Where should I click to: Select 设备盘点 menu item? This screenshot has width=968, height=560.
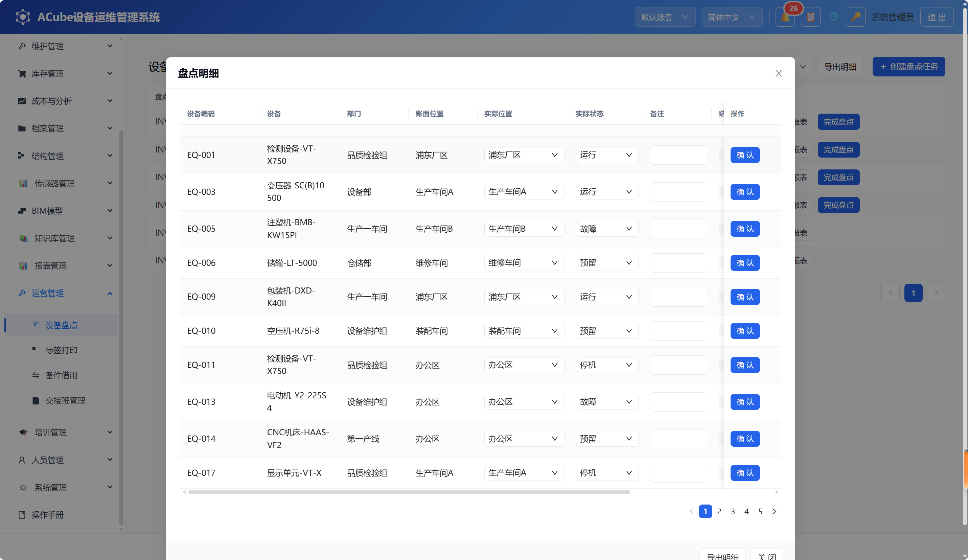(x=62, y=325)
